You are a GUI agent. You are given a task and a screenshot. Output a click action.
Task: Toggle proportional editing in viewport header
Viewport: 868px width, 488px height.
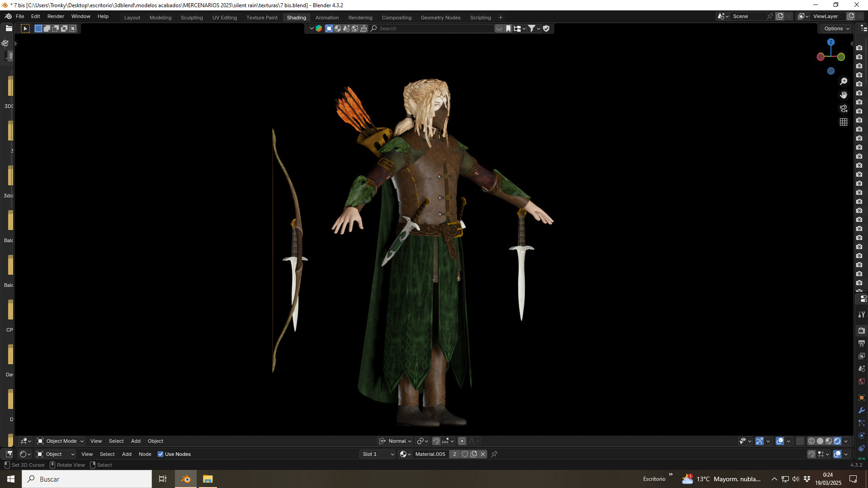pos(462,441)
